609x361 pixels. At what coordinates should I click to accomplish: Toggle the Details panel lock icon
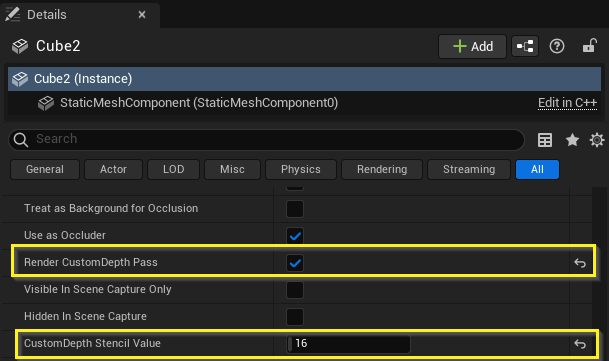click(590, 46)
